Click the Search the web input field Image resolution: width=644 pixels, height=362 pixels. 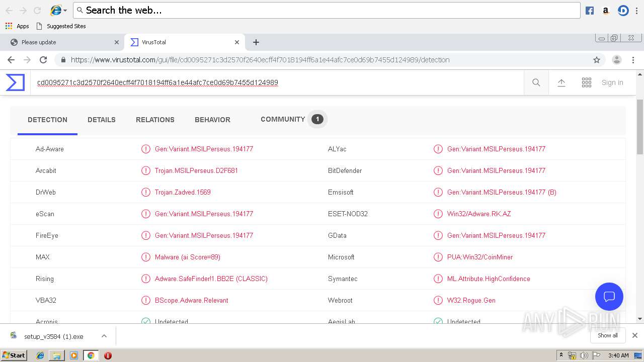(x=327, y=10)
